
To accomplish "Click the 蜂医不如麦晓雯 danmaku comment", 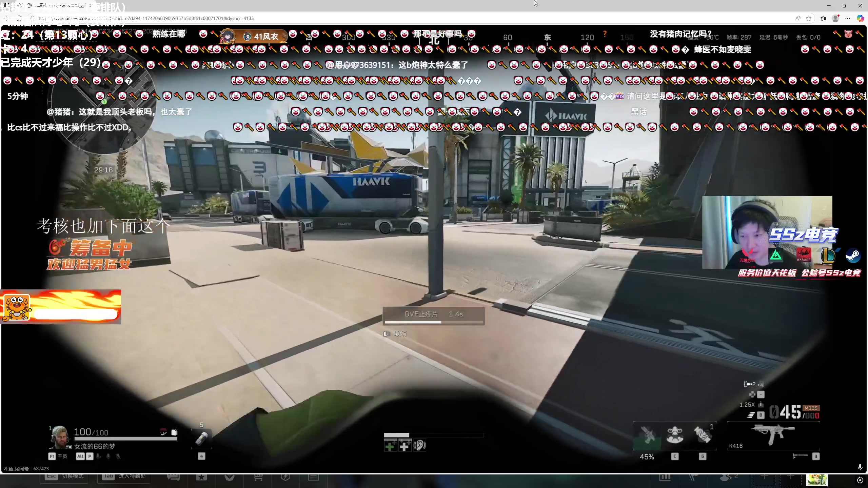I will click(723, 49).
